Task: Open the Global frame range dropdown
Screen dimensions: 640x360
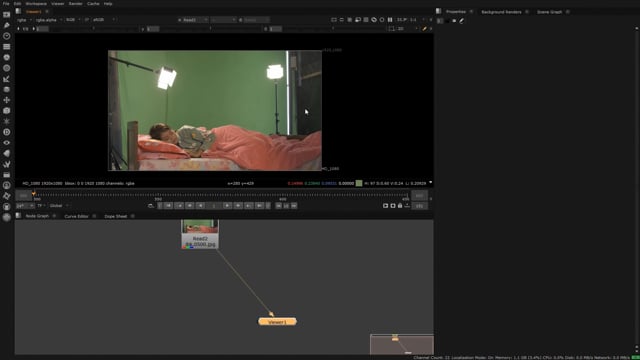Action: click(x=59, y=206)
